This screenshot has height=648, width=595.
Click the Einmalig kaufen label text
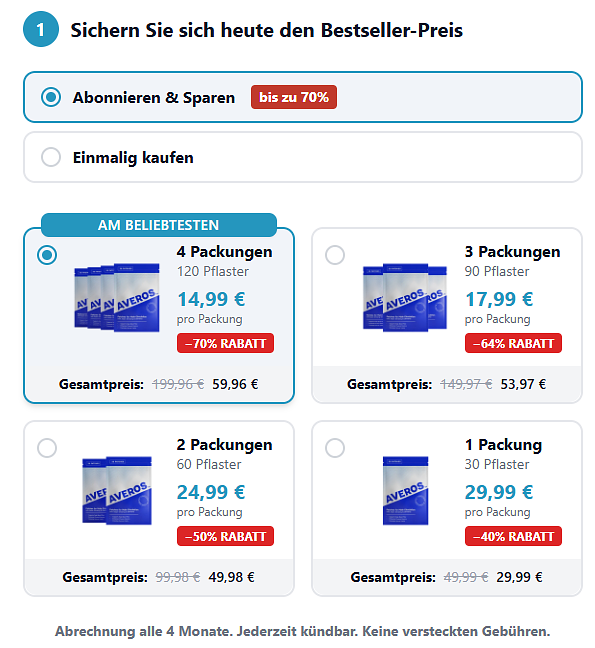[133, 157]
